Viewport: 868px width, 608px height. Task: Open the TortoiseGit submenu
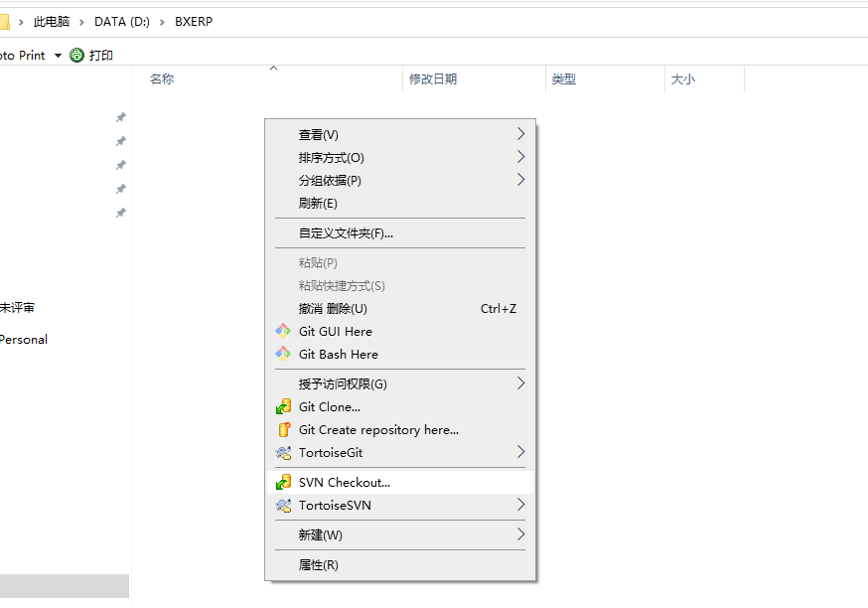[399, 452]
